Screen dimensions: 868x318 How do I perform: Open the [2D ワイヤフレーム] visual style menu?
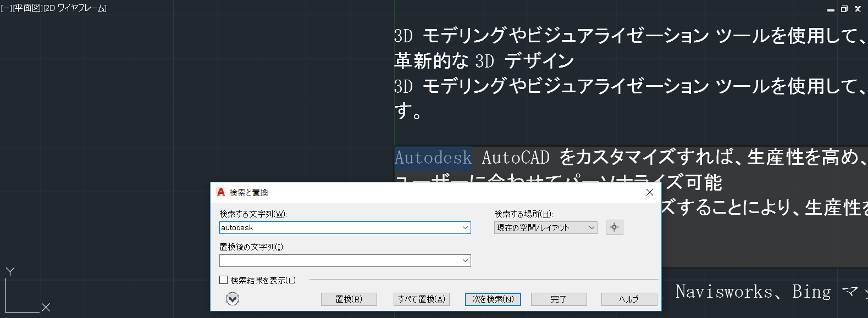pyautogui.click(x=75, y=8)
